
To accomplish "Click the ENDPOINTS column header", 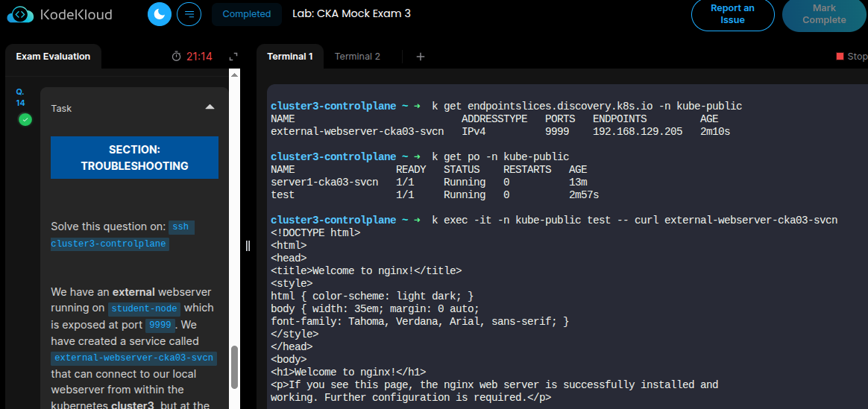I will [x=620, y=119].
